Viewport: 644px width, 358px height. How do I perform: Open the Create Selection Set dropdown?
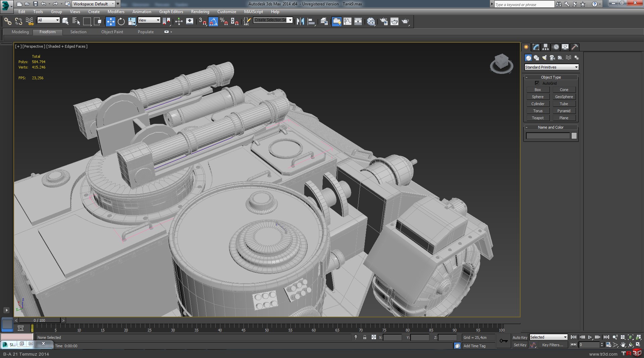click(x=273, y=20)
